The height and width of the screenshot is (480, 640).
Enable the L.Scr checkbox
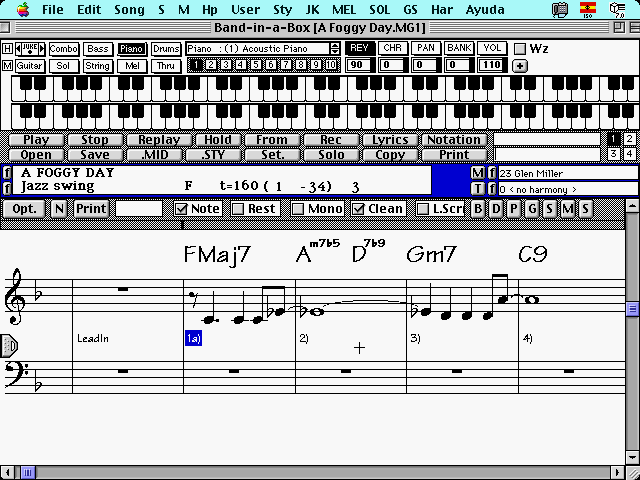tap(423, 209)
